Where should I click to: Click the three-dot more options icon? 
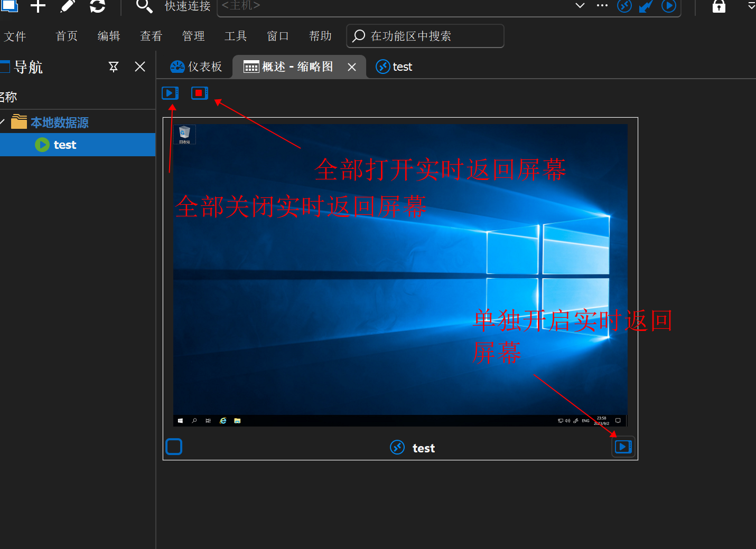coord(602,5)
